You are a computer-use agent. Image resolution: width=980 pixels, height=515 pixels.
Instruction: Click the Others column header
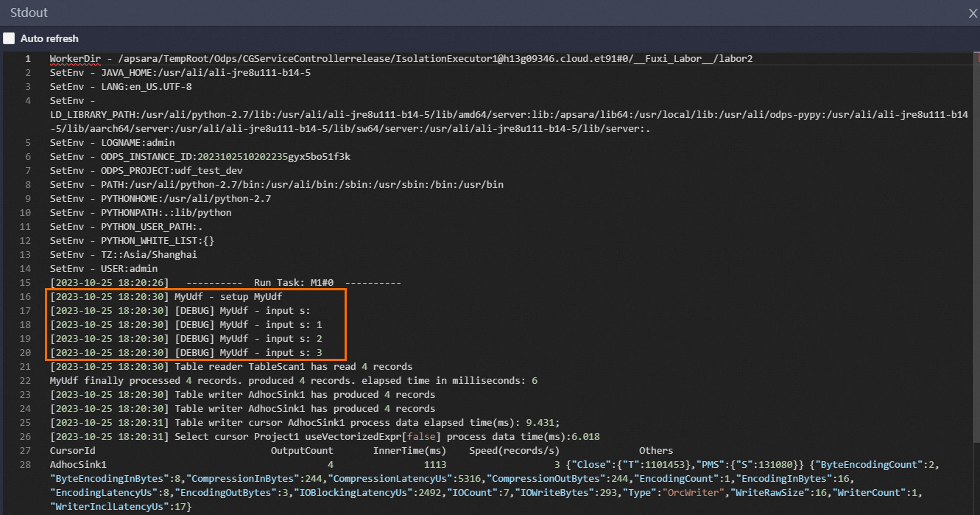656,451
